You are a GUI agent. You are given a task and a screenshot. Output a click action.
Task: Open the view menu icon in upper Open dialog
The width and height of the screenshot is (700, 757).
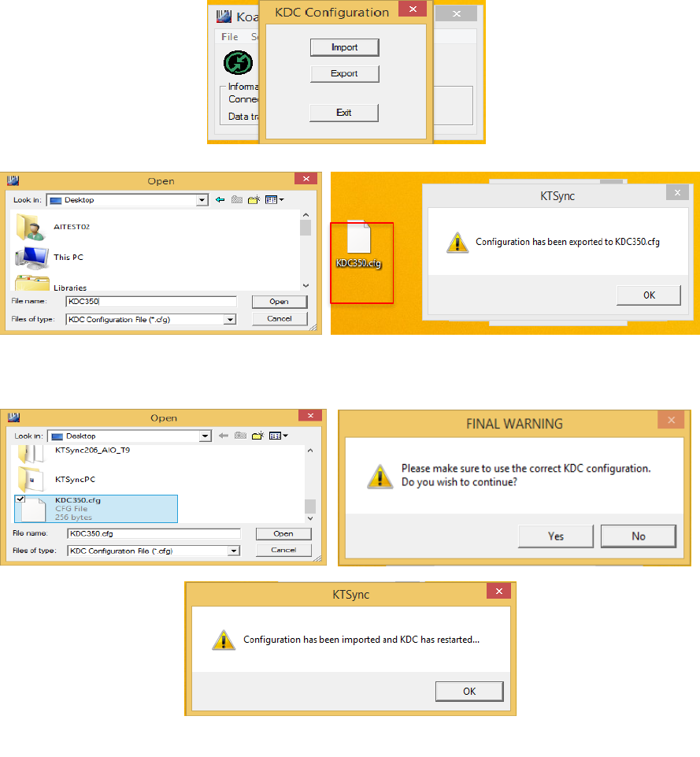point(275,199)
